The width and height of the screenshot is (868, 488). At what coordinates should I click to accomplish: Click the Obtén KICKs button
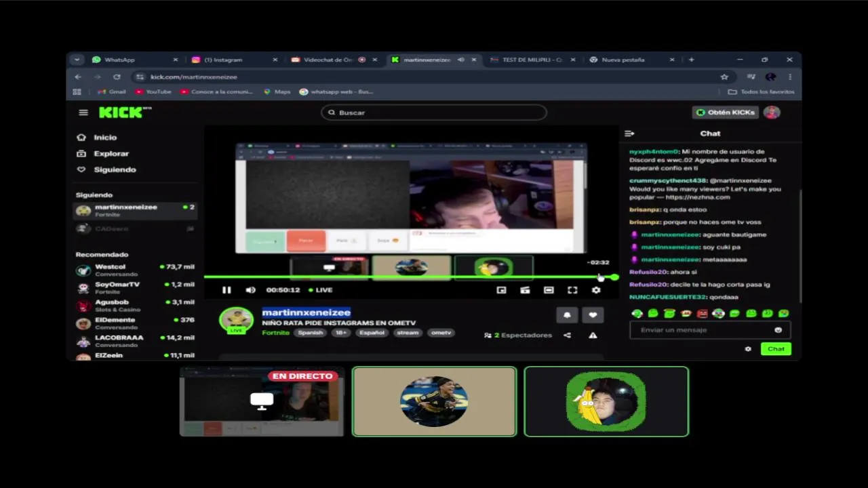(x=726, y=113)
